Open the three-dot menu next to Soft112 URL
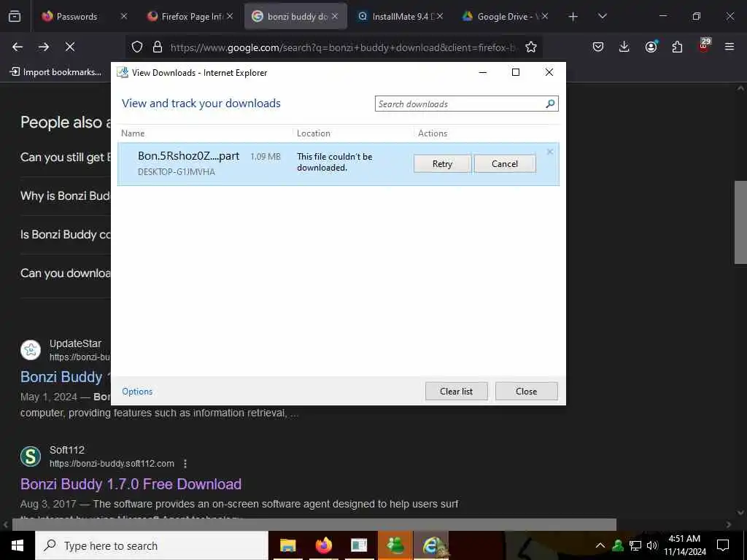Viewport: 747px width, 560px height. click(x=185, y=463)
